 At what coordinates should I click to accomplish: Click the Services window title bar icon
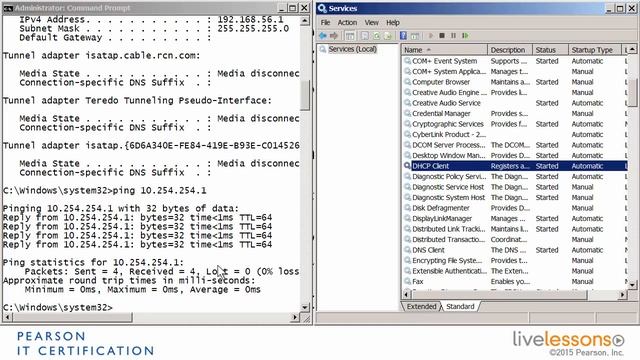tap(322, 8)
